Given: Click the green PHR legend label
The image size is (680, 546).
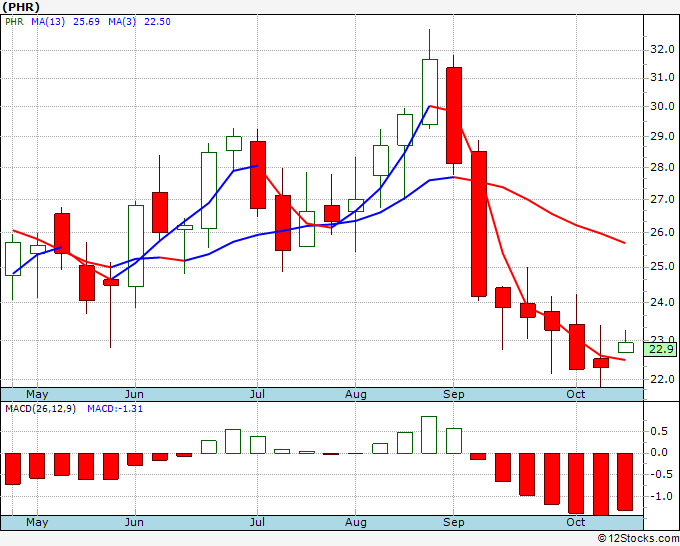Looking at the screenshot, I should 14,22.
